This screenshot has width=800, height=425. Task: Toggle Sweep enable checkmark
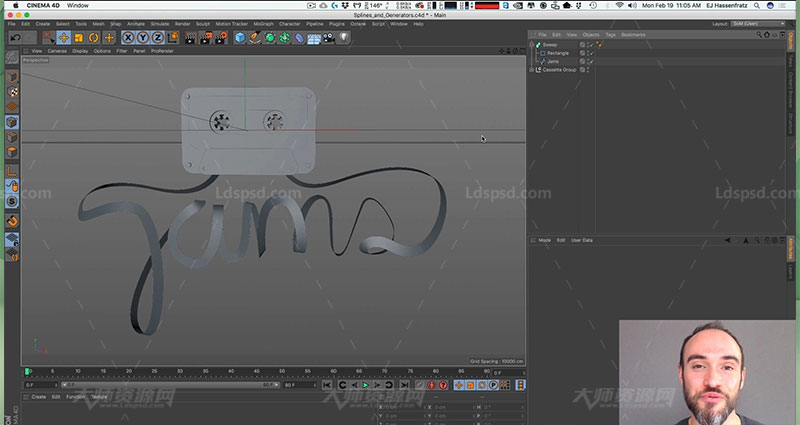[592, 45]
